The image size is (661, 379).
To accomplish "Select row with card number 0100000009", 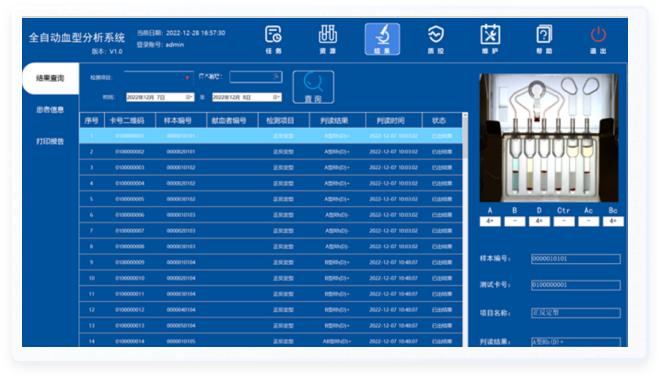I will 271,262.
